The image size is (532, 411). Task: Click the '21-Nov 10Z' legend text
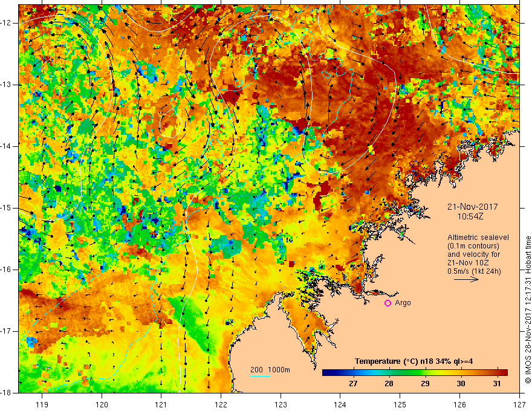click(x=467, y=263)
